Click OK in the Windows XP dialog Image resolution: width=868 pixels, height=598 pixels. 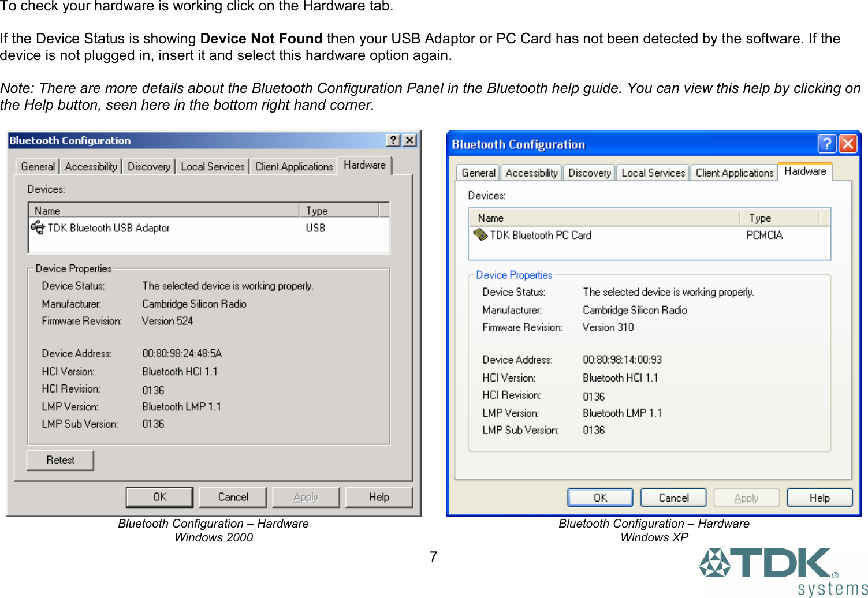click(x=600, y=498)
